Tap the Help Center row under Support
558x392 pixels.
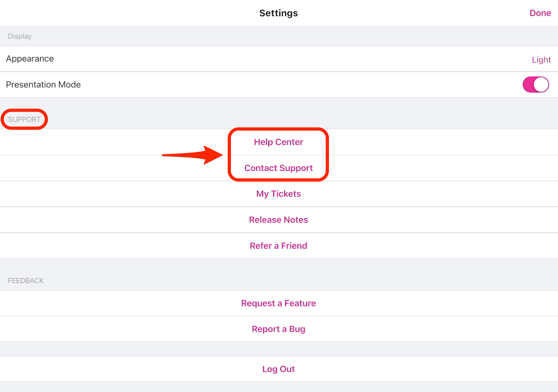click(279, 142)
